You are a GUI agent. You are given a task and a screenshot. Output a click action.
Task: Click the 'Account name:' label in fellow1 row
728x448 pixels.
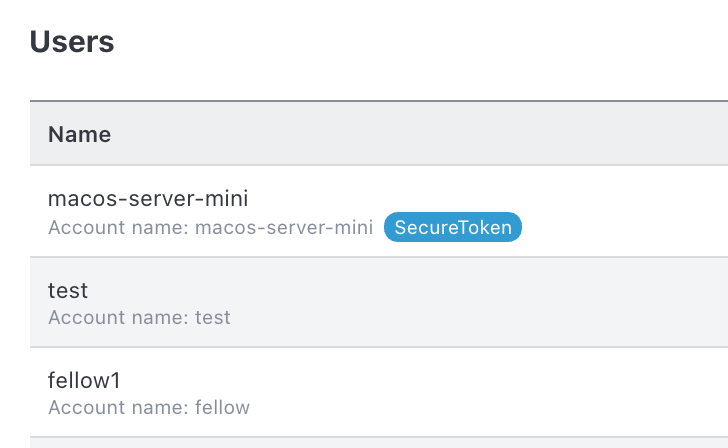tap(118, 407)
